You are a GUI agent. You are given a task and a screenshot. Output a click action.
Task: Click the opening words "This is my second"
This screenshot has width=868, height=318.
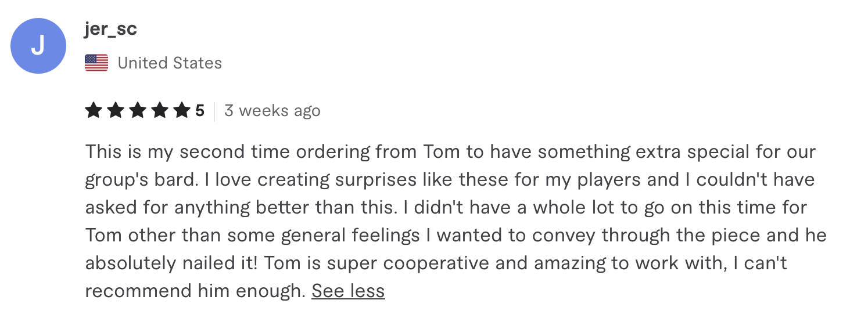159,152
